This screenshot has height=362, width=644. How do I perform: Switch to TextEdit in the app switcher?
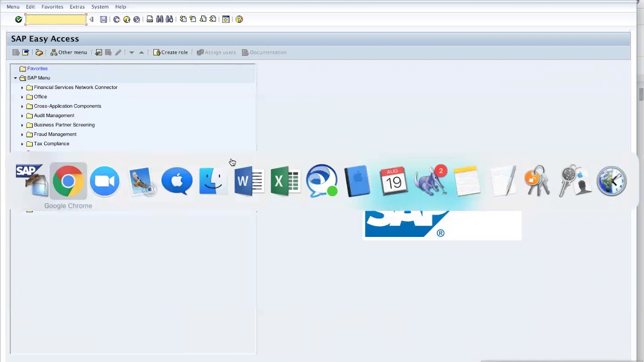pyautogui.click(x=503, y=180)
